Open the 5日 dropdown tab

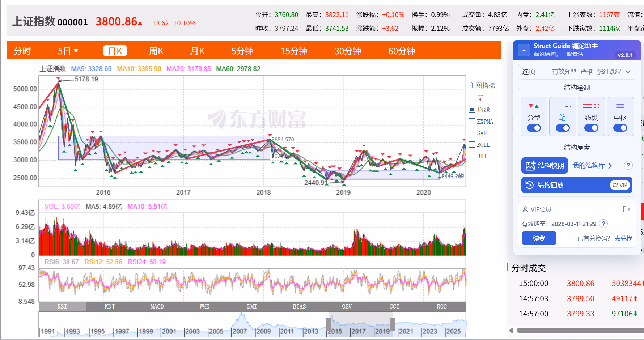pos(68,51)
